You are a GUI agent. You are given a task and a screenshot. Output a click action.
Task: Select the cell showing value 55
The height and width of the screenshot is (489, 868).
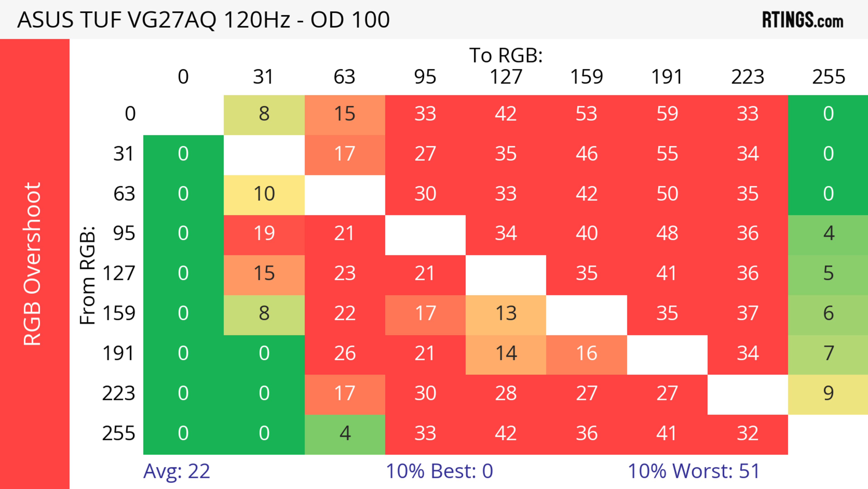coord(667,154)
